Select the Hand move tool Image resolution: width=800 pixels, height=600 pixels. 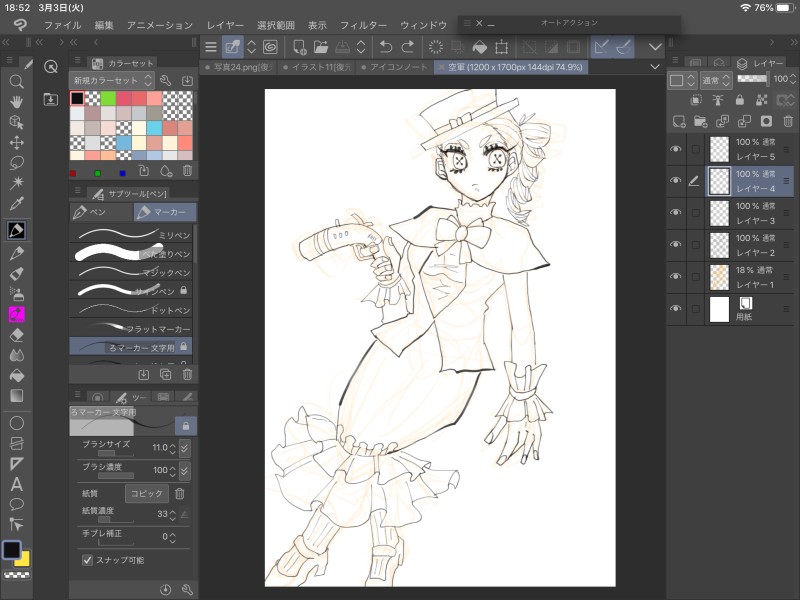(16, 102)
